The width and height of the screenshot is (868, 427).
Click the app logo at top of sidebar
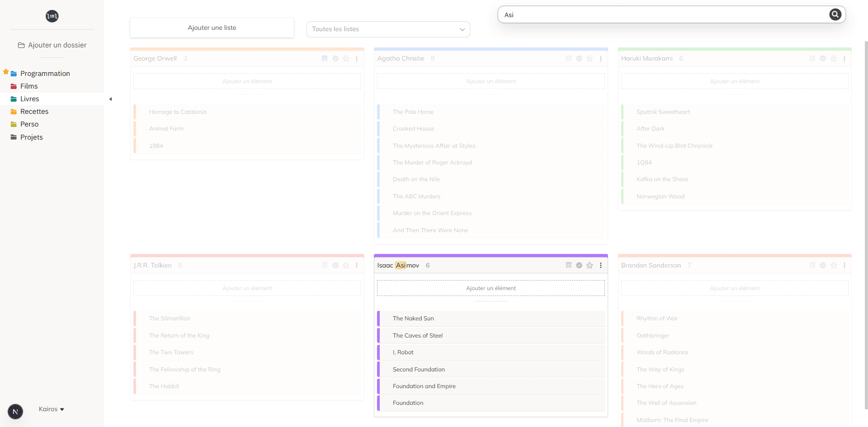[x=52, y=16]
